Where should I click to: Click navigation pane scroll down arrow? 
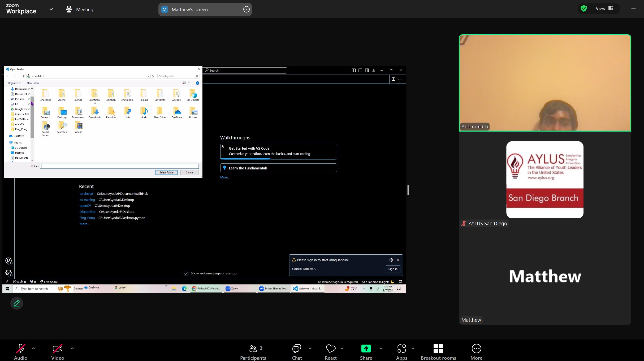point(32,160)
